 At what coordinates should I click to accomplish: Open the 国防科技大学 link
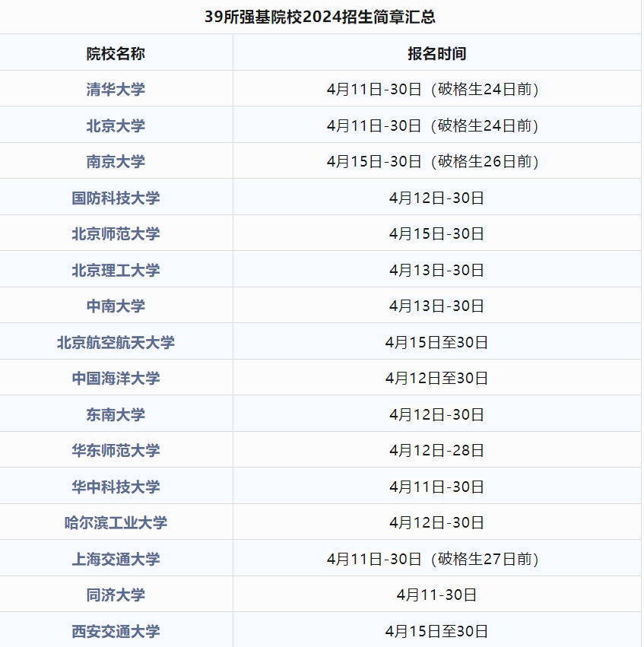point(116,198)
